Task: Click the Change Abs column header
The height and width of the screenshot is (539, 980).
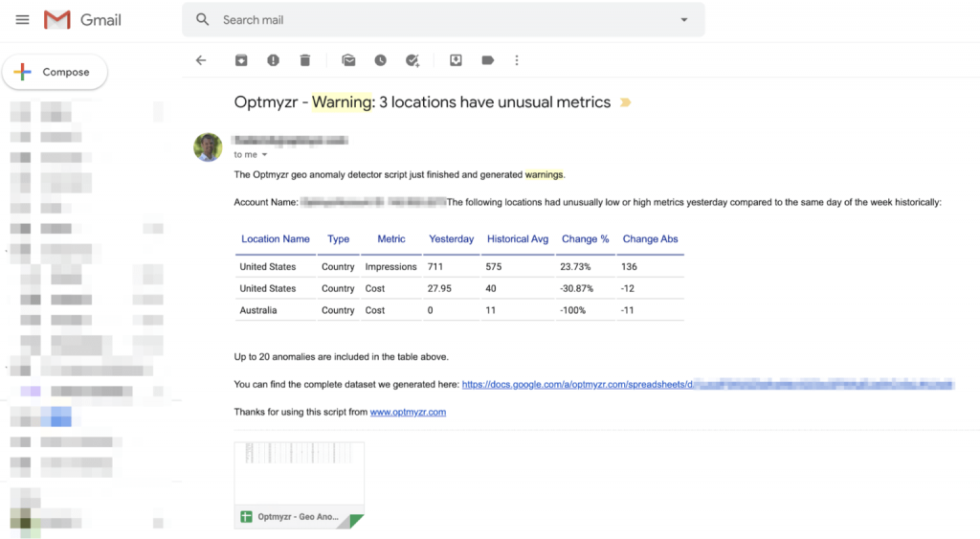Action: [650, 238]
